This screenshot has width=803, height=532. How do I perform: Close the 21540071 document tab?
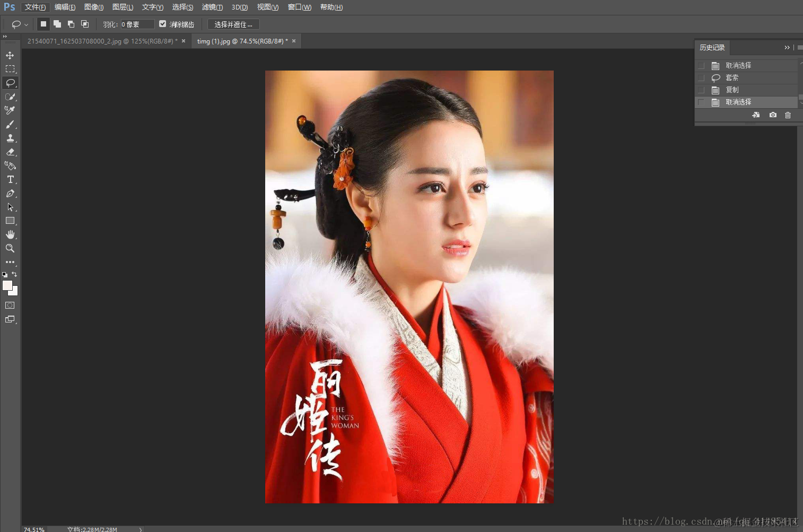point(184,41)
